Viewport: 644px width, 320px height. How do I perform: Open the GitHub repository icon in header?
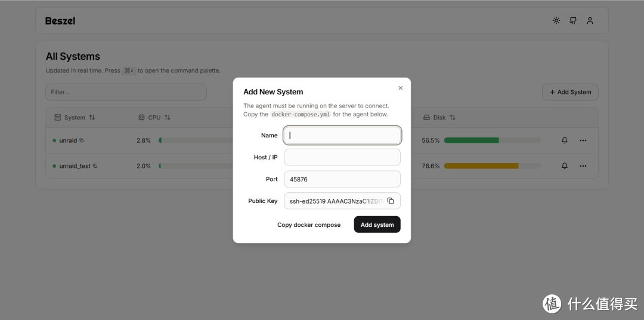tap(573, 21)
